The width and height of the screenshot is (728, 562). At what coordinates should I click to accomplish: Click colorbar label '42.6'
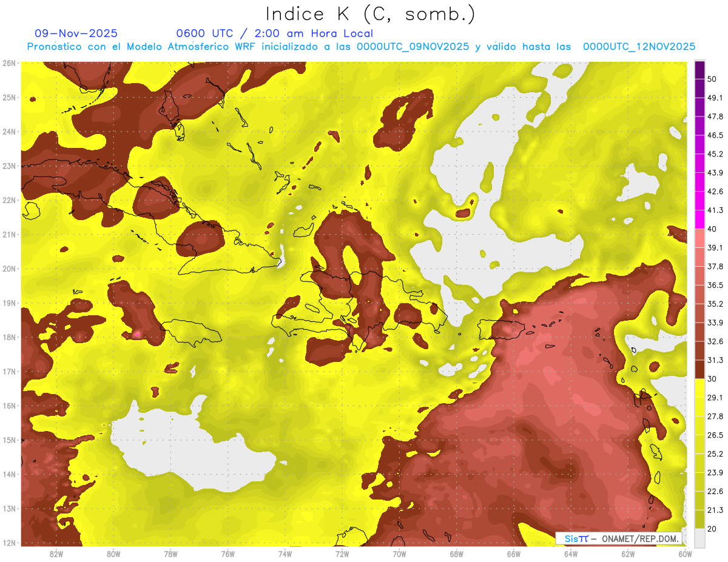(715, 192)
